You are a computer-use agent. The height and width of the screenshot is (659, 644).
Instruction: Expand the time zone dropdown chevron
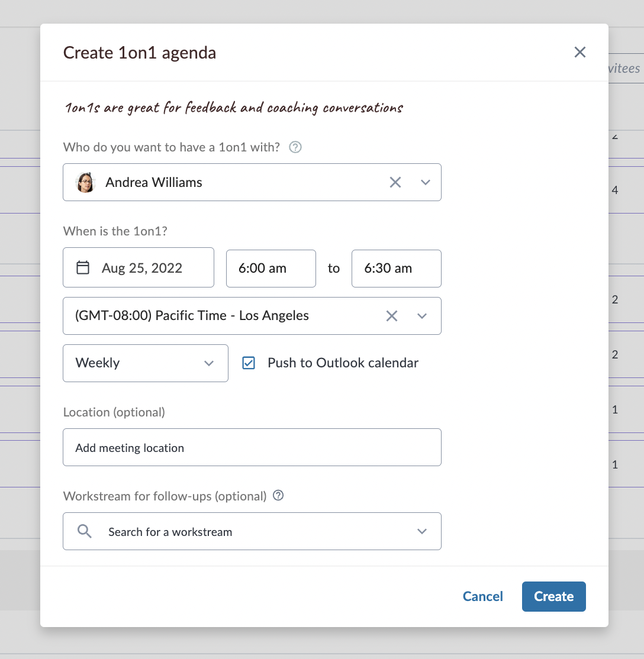(x=422, y=316)
